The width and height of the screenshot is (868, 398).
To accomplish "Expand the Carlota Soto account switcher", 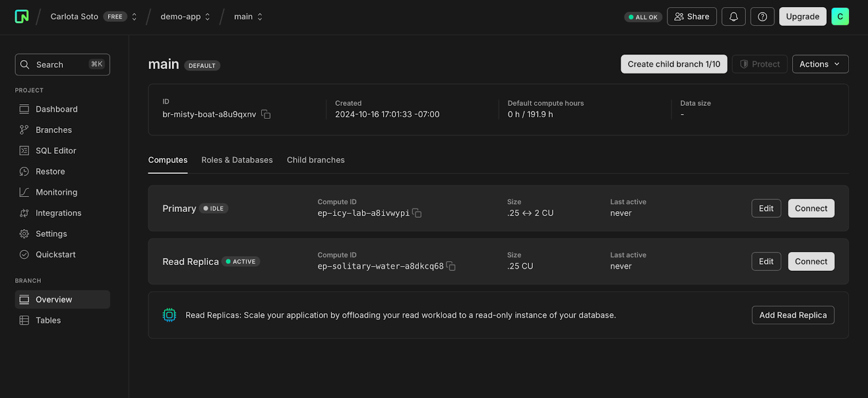I will (x=93, y=17).
